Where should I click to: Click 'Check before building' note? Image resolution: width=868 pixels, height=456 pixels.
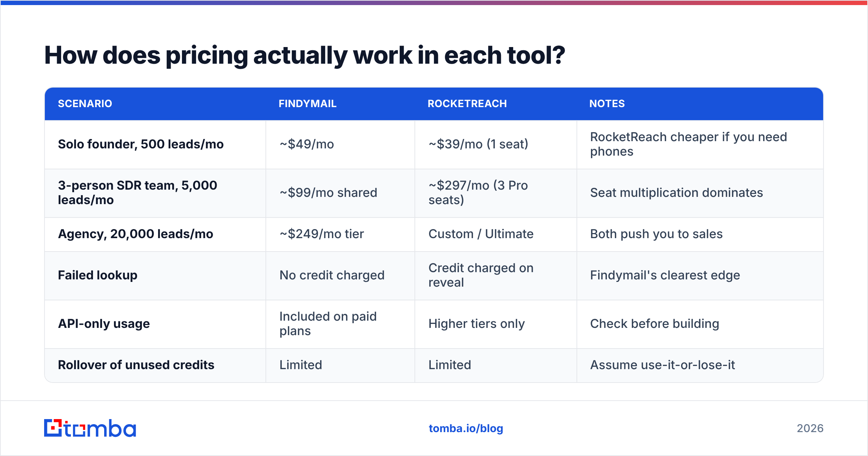click(x=654, y=324)
